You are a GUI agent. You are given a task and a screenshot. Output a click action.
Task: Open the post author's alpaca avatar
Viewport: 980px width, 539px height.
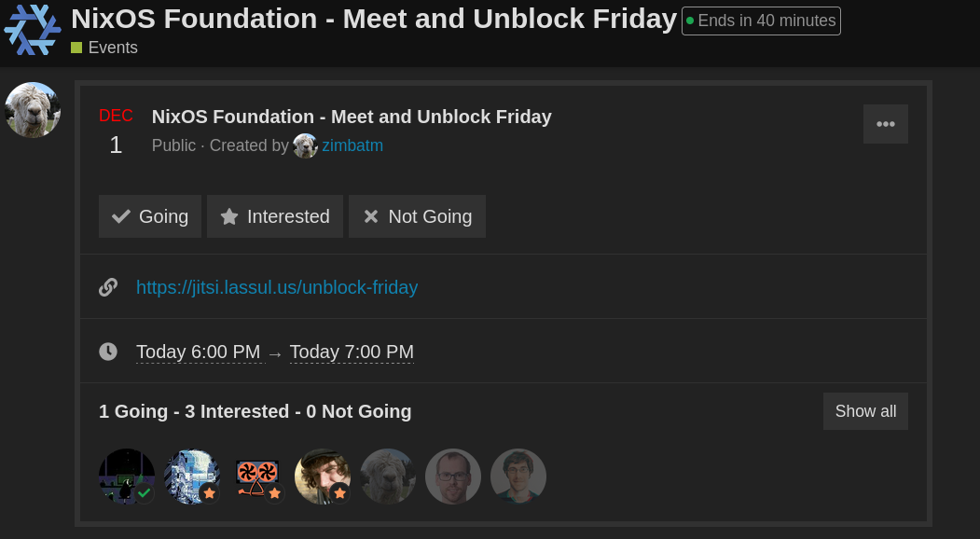tap(33, 110)
